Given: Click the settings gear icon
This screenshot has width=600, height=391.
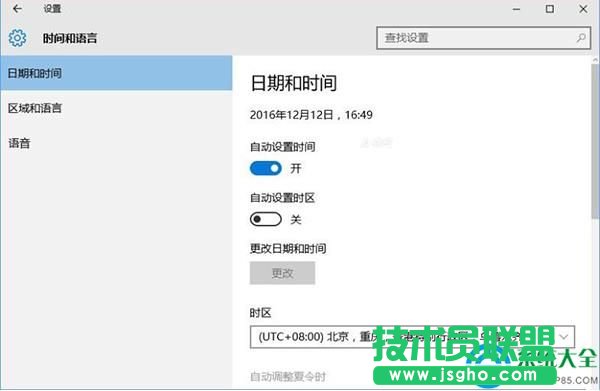Looking at the screenshot, I should coord(17,38).
